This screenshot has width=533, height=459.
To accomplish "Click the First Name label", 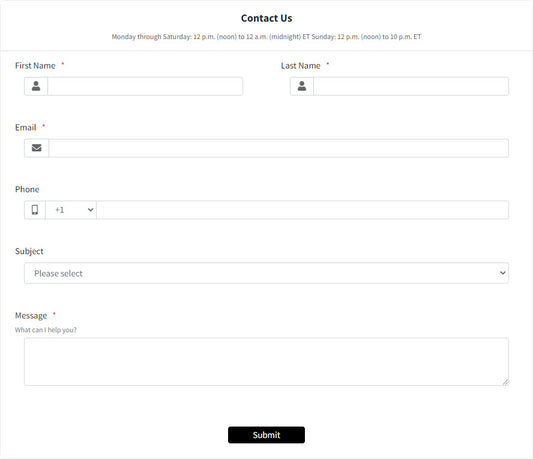I will pos(35,66).
